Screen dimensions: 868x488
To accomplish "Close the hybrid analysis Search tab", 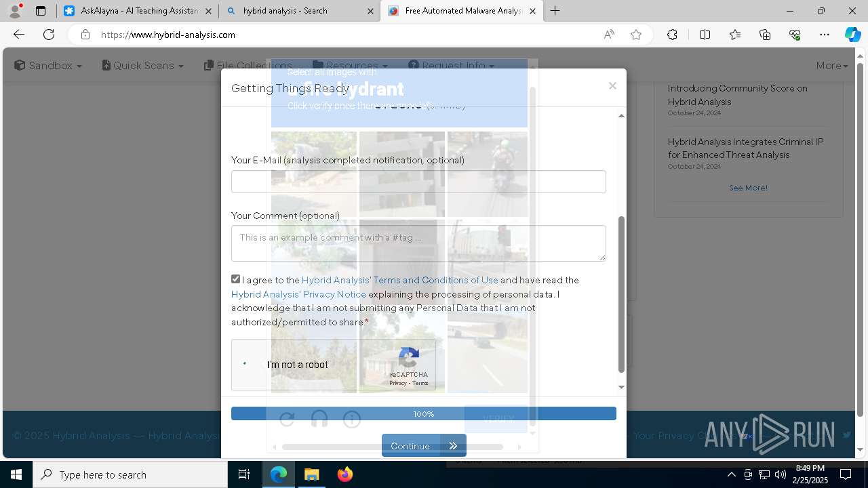I will tap(370, 11).
